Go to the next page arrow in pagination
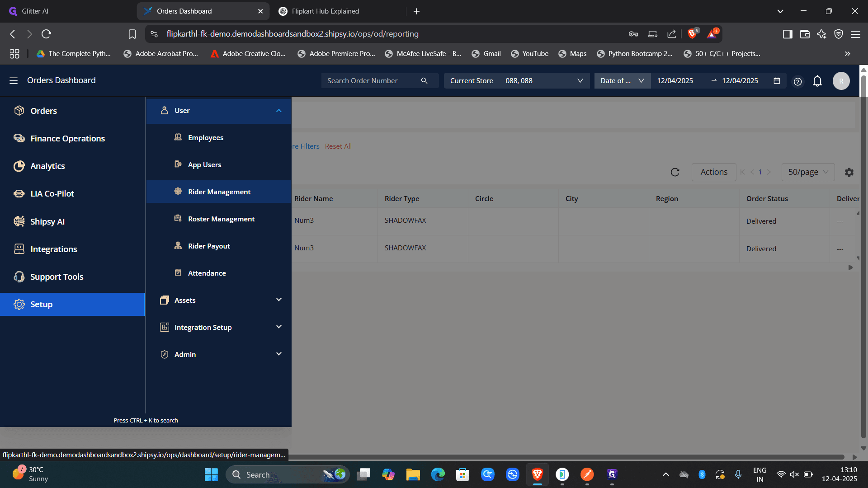Image resolution: width=868 pixels, height=488 pixels. pyautogui.click(x=769, y=172)
